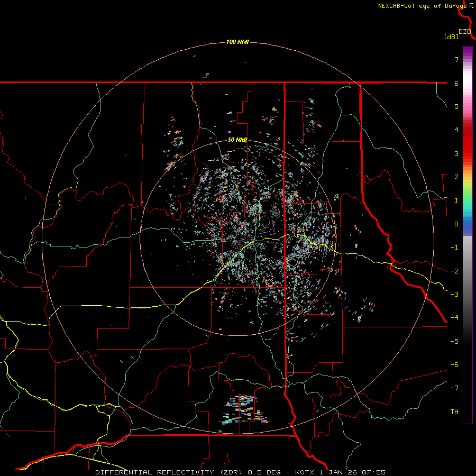Click the scale label 3
This screenshot has height=476, width=476.
pos(456,153)
